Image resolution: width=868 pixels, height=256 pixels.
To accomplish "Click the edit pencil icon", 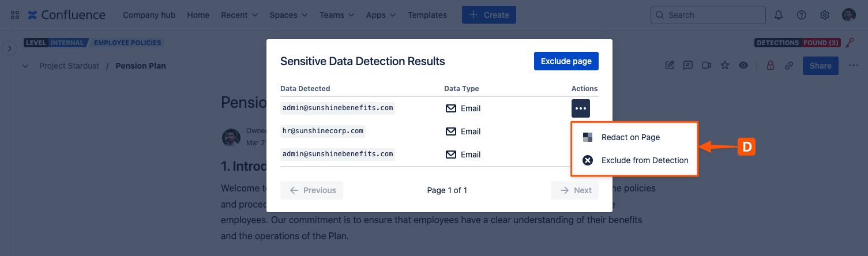I will point(670,66).
